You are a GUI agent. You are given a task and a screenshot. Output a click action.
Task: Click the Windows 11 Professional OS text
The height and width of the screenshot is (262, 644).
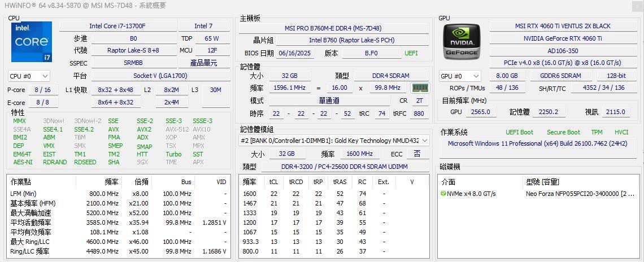coord(537,143)
